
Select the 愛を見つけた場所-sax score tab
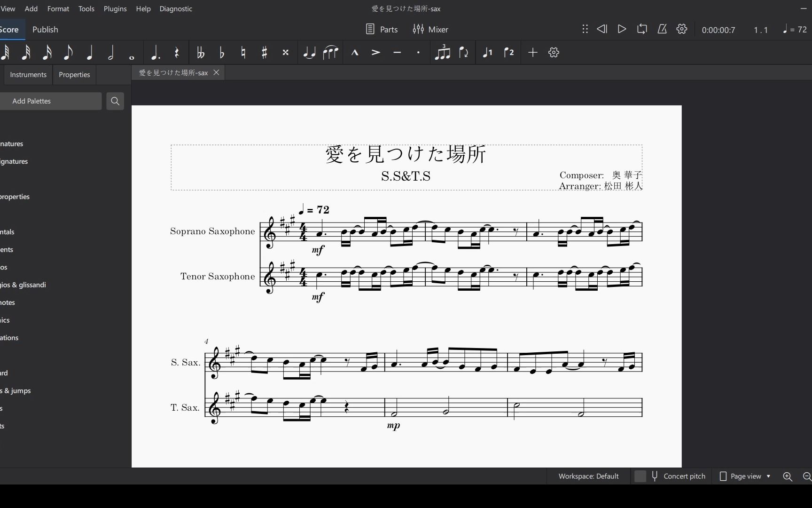173,72
